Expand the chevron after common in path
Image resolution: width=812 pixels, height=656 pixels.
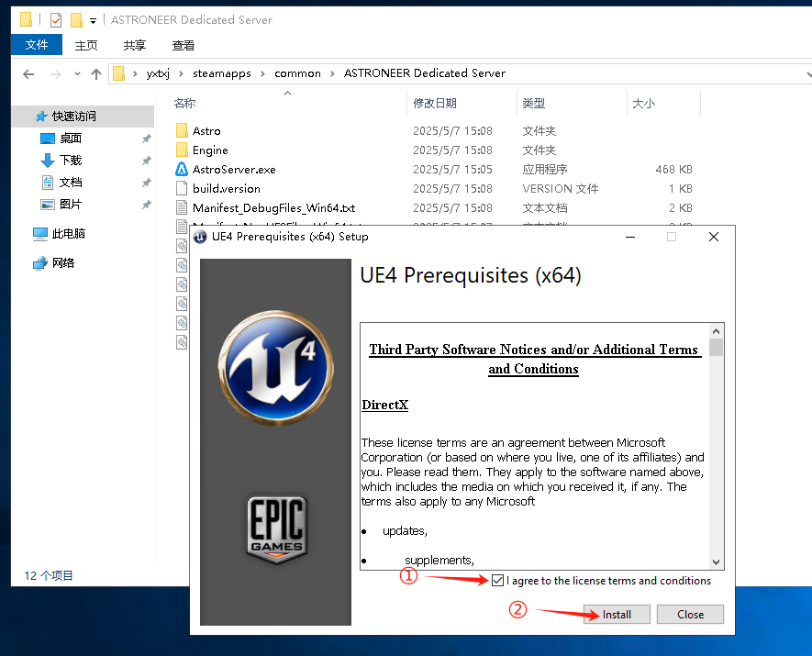click(x=332, y=73)
